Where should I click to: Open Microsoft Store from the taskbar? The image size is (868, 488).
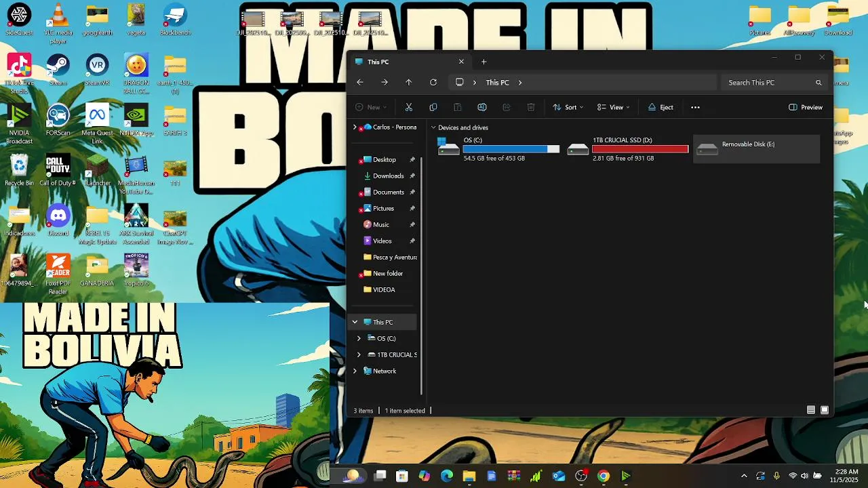click(402, 476)
